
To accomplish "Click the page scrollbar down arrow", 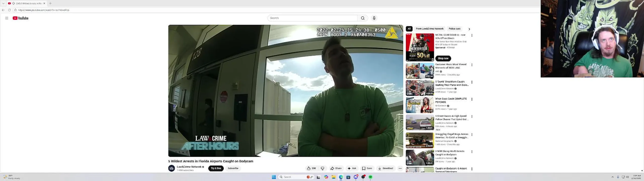I will point(642,171).
